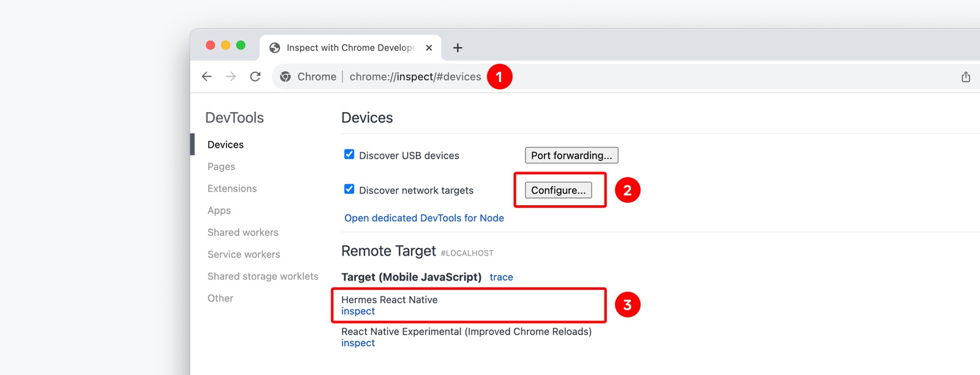Click the chrome://inspect/#devices address field
The height and width of the screenshot is (375, 980).
click(x=415, y=77)
